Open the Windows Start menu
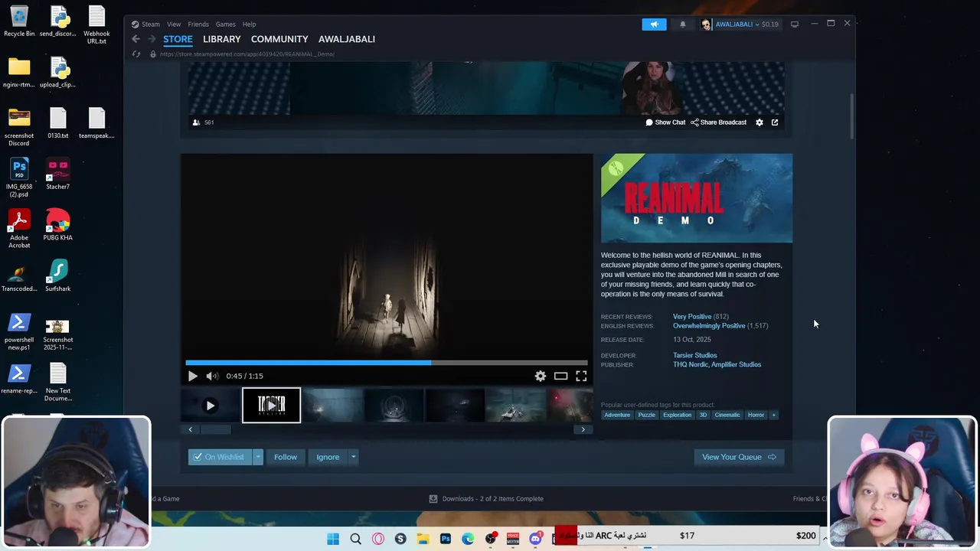The width and height of the screenshot is (980, 551). pos(333,539)
